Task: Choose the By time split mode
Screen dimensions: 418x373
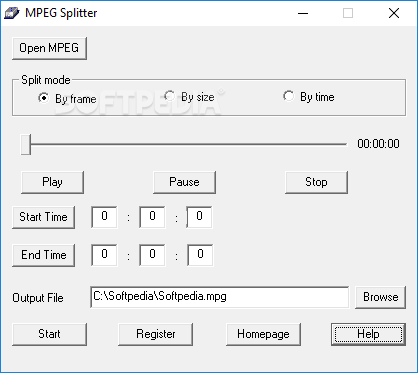Action: [309, 97]
